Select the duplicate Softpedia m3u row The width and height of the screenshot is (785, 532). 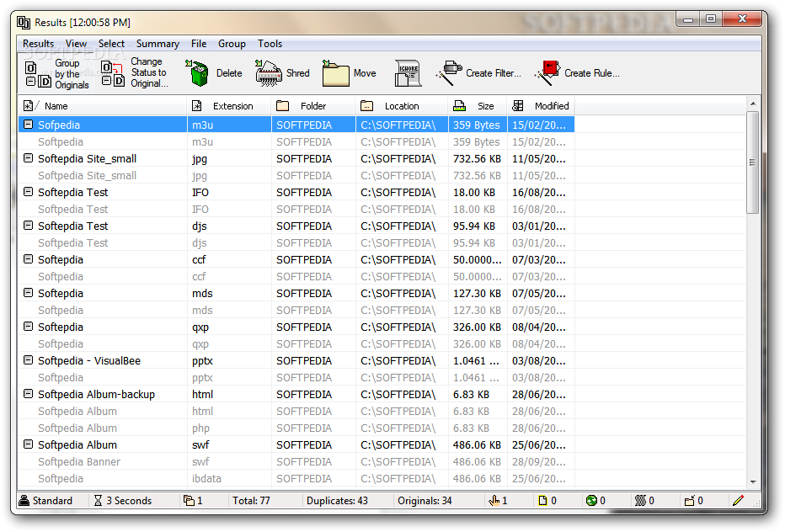(296, 141)
